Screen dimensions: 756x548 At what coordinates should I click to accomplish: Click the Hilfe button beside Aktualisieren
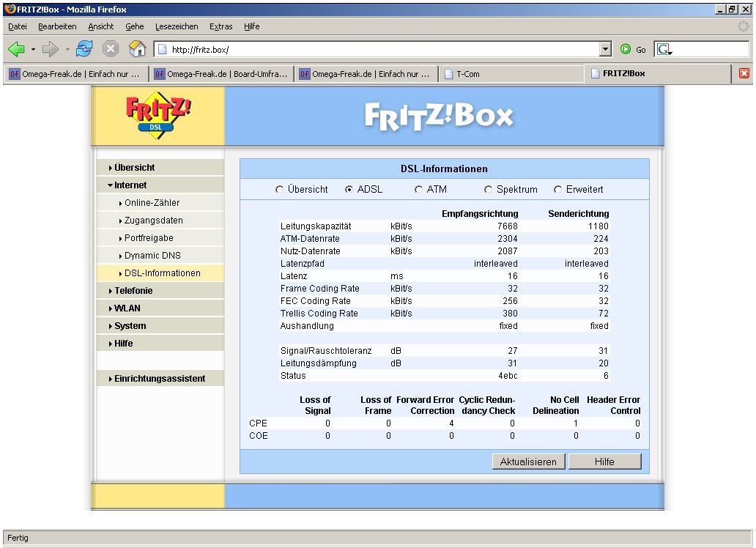604,462
